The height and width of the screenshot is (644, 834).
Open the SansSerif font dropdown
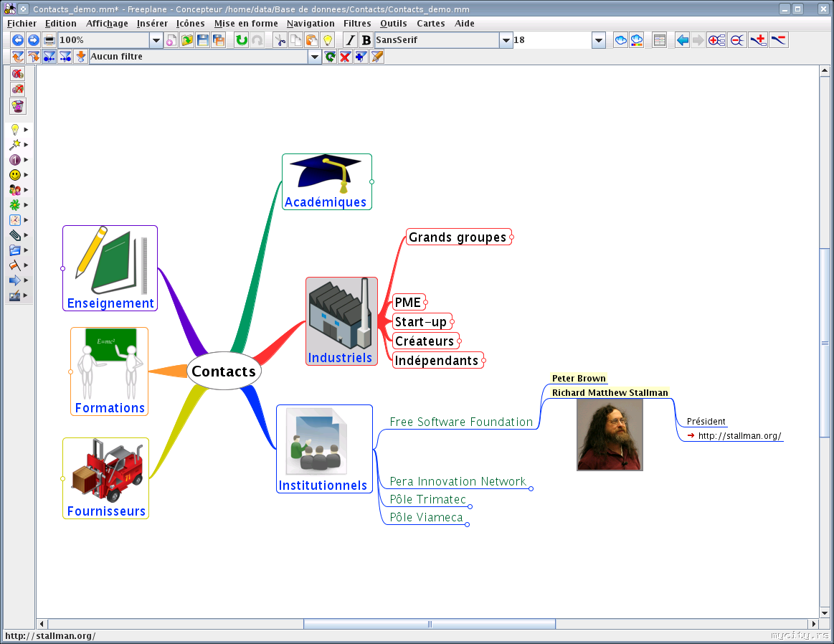[x=506, y=40]
